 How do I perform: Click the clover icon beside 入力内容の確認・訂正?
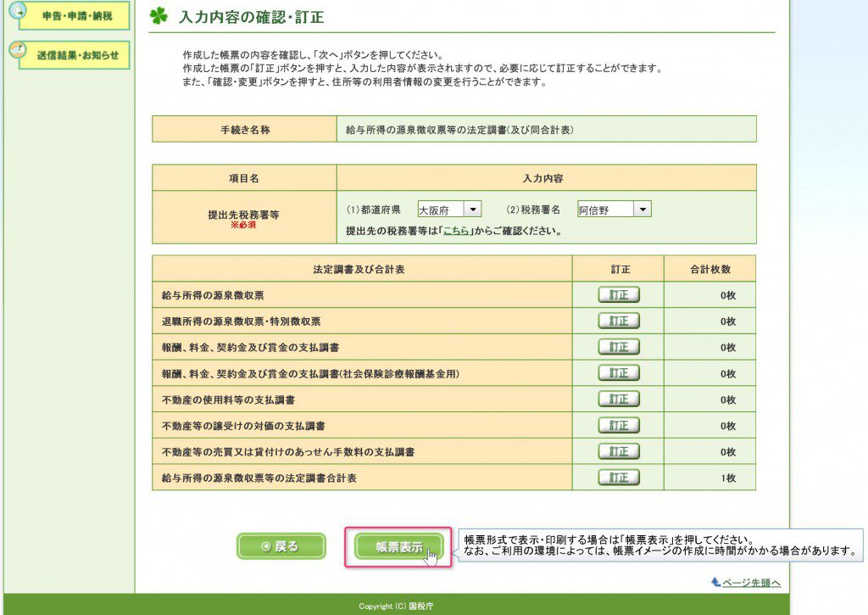click(159, 16)
